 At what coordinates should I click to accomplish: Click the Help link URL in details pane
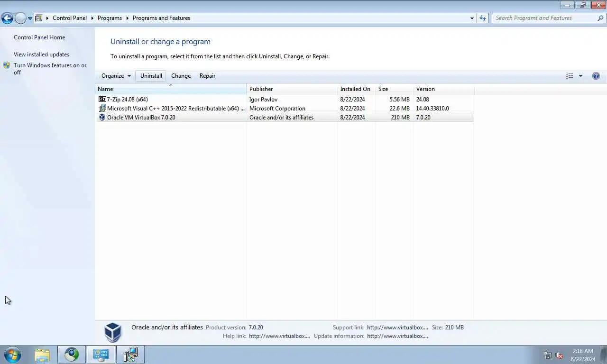(279, 336)
